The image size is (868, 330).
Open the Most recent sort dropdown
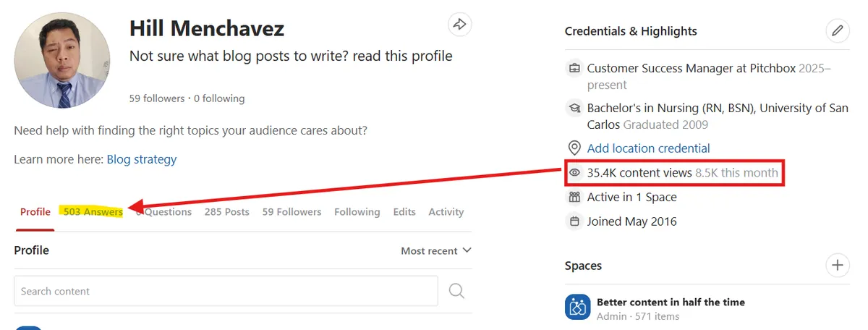[x=436, y=250]
